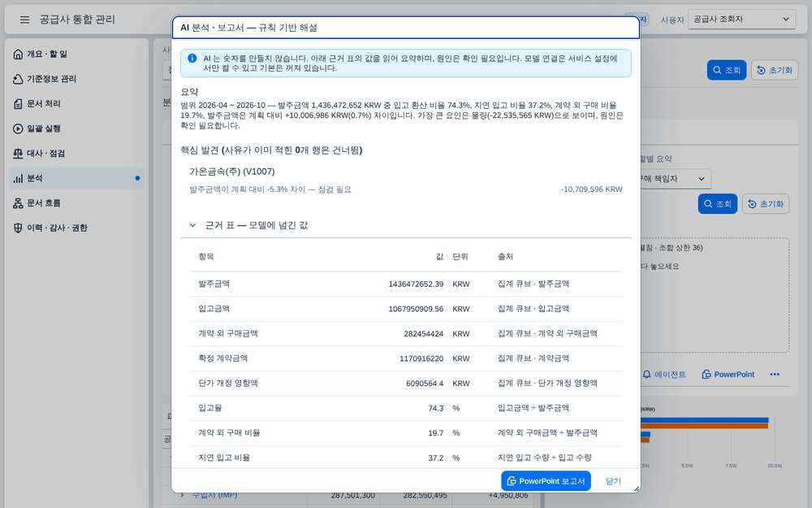
Task: Click the 문서 처리 document icon
Action: tap(18, 104)
